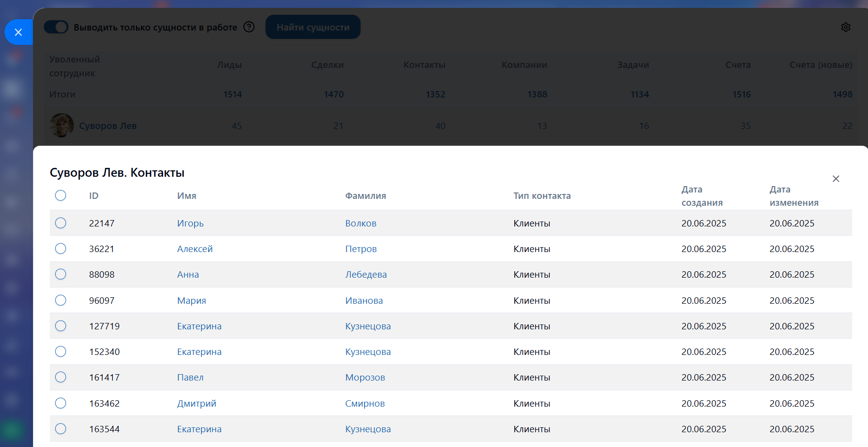
Task: Check the box for contact 88098
Action: [x=61, y=274]
